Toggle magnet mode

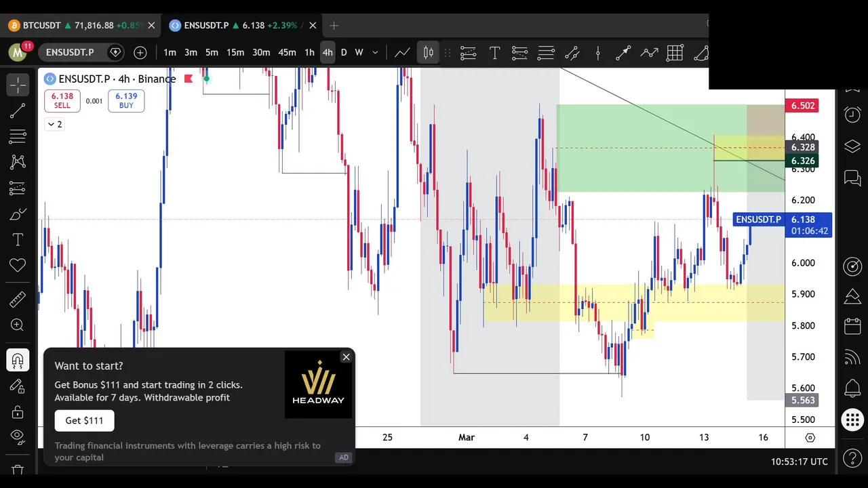18,360
